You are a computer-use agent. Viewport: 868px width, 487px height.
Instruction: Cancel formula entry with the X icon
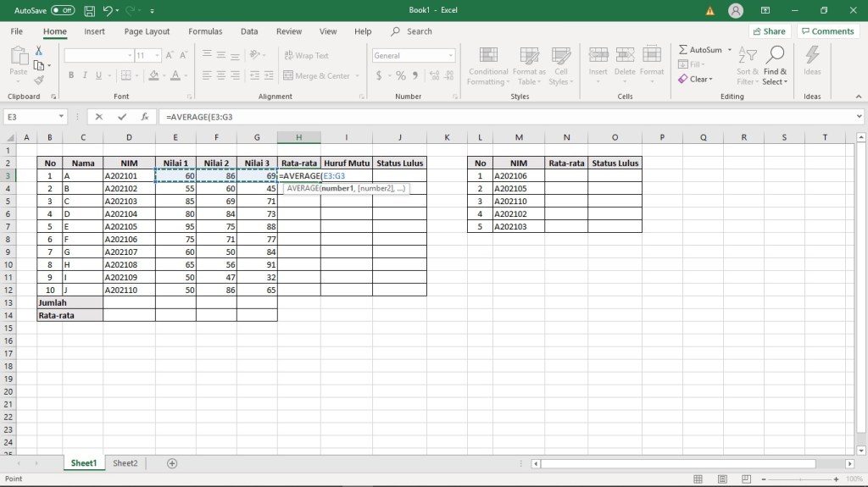pos(99,117)
